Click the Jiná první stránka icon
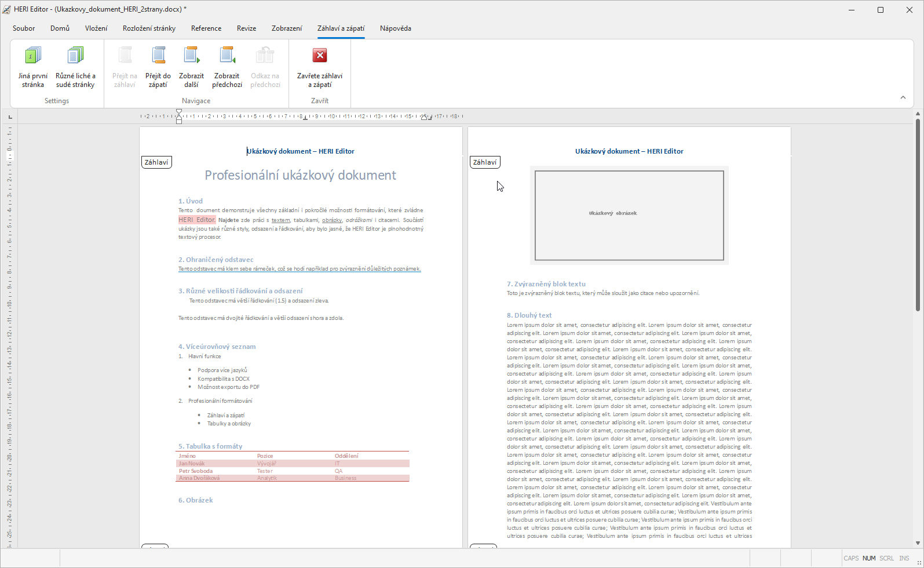This screenshot has width=924, height=568. tap(33, 56)
